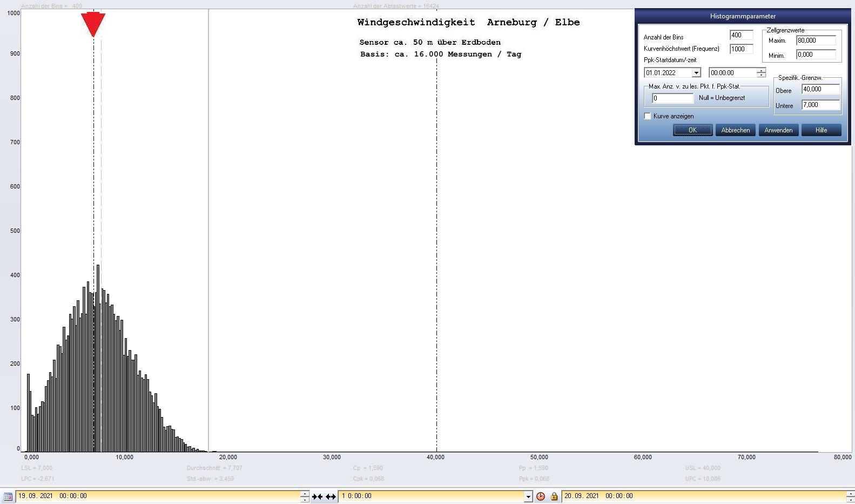
Task: Click the red clock icon
Action: pos(540,496)
